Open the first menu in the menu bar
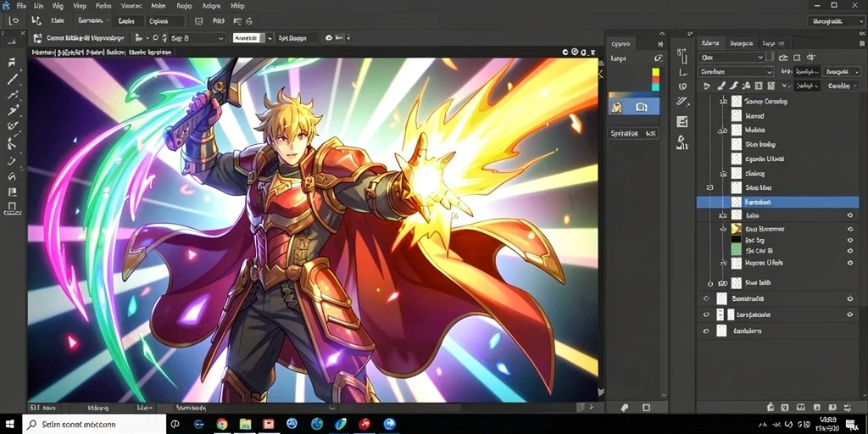The height and width of the screenshot is (434, 868). [21, 6]
